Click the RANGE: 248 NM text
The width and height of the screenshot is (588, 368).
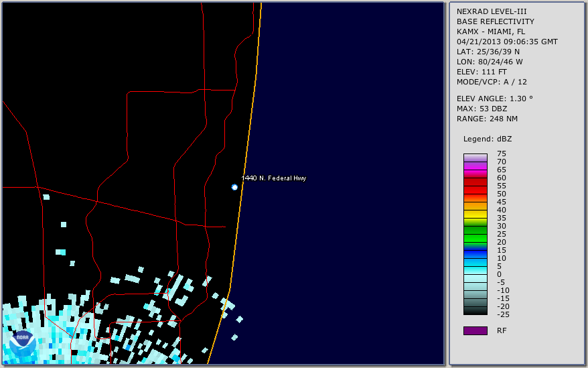(487, 119)
